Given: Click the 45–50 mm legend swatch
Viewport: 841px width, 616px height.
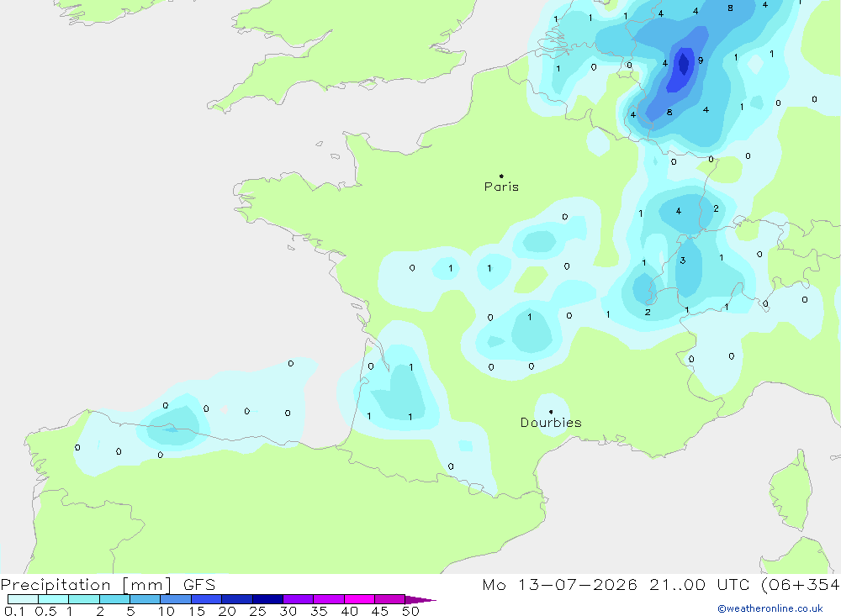Looking at the screenshot, I should (x=390, y=599).
